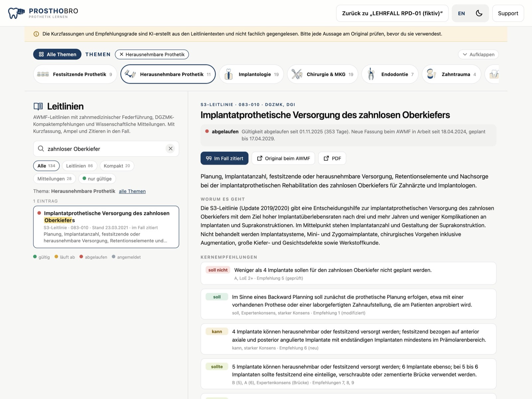Filter by 'Kompakt 20'

click(117, 166)
